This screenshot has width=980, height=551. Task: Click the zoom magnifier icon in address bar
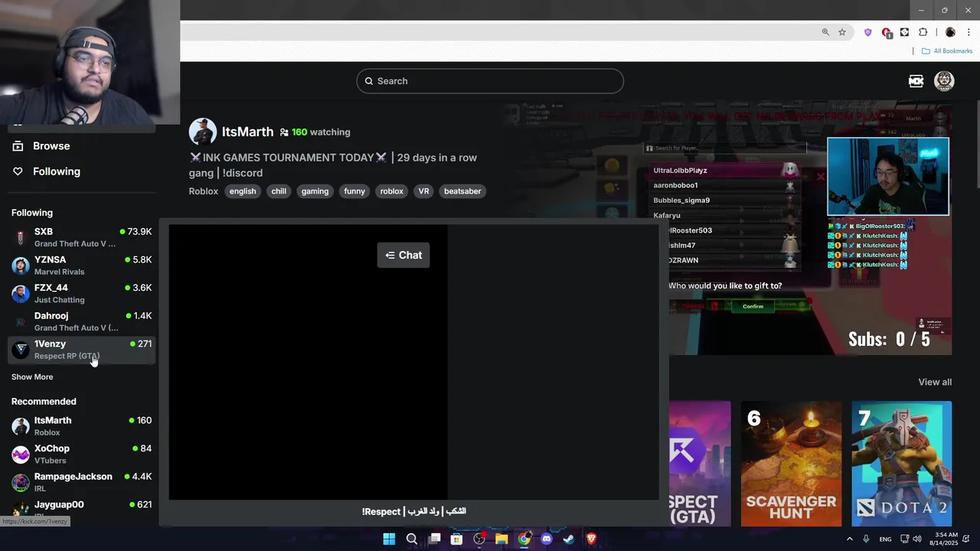pos(825,32)
